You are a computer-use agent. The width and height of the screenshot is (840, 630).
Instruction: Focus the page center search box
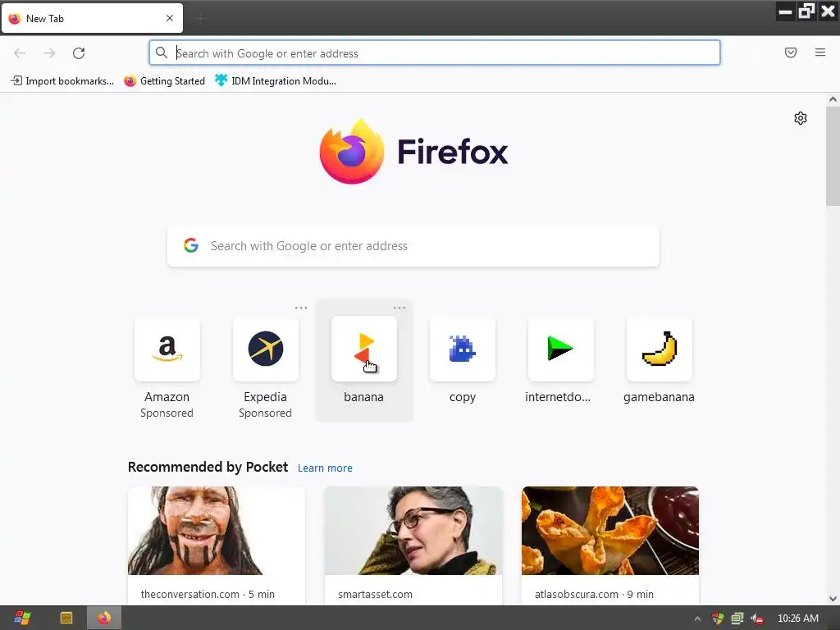pyautogui.click(x=413, y=246)
